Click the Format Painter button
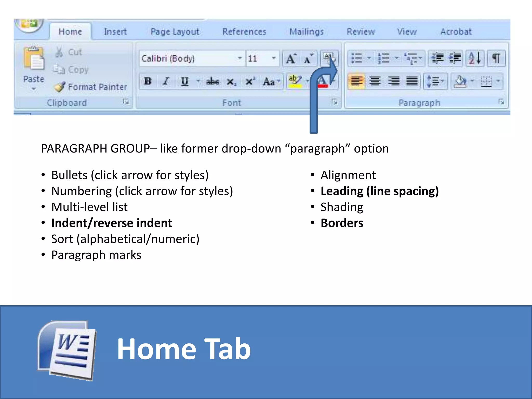 [x=91, y=87]
